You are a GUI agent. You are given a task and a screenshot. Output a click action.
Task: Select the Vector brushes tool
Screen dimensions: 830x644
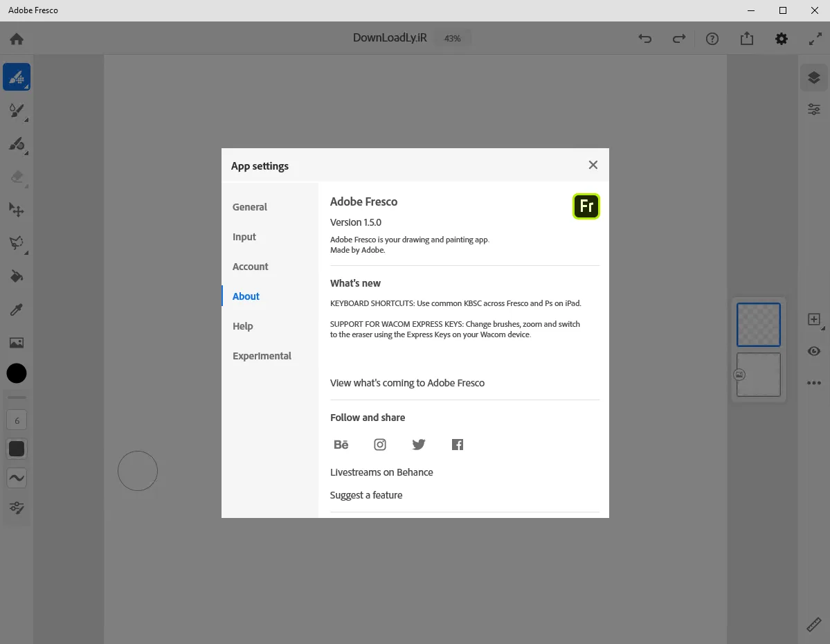pos(17,144)
